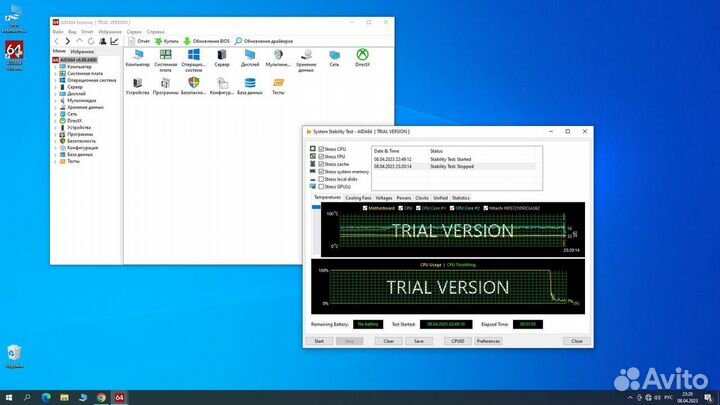This screenshot has height=405, width=720.
Task: Open the Recycle Bin desktop icon
Action: point(14,357)
